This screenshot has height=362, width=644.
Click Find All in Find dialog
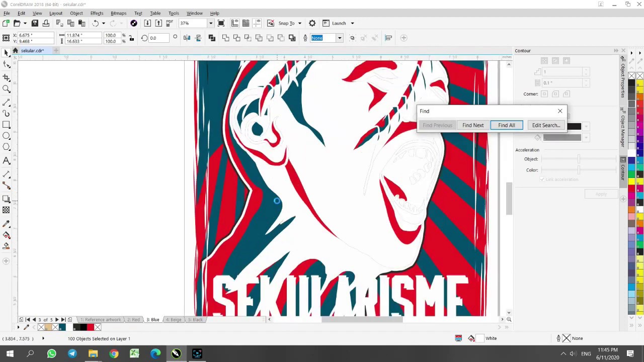(507, 125)
